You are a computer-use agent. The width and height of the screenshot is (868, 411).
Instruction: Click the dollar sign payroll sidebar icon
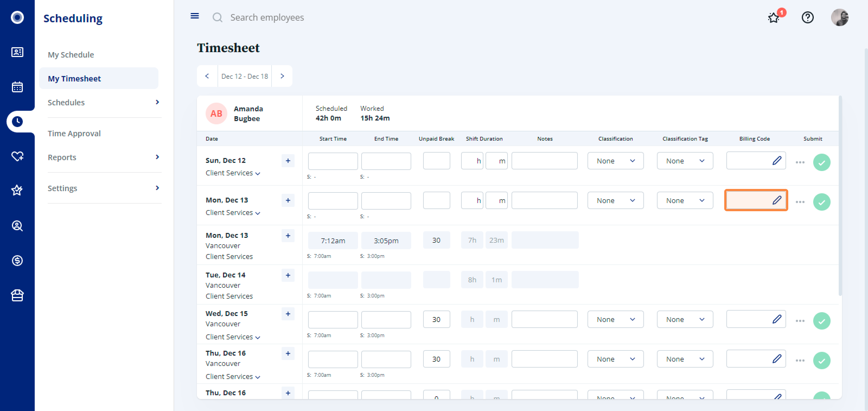pyautogui.click(x=17, y=260)
